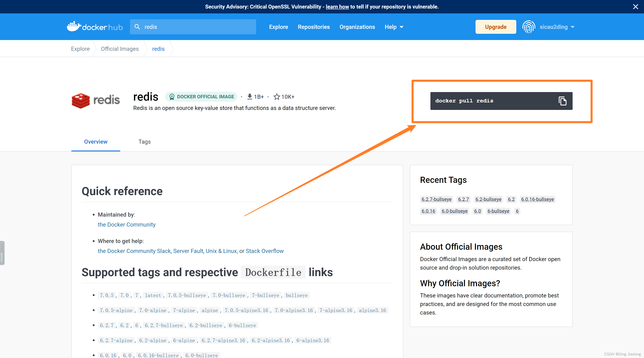The width and height of the screenshot is (644, 358).
Task: Open the 6.2.7-alpine Dockerfile link
Action: point(116,340)
